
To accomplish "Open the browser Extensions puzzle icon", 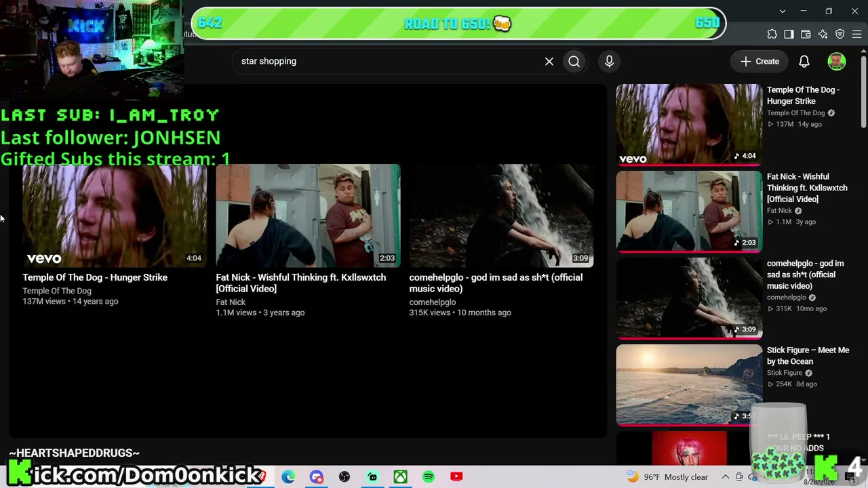I will pyautogui.click(x=772, y=34).
